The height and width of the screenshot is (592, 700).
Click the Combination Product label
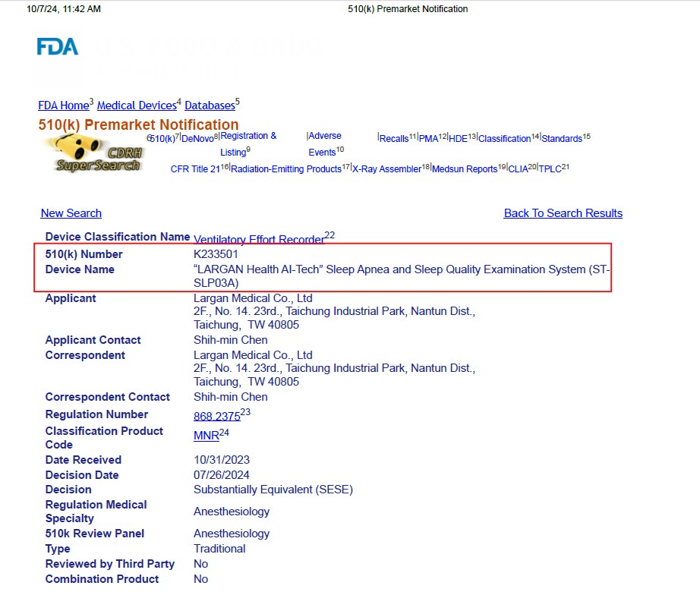[x=102, y=579]
